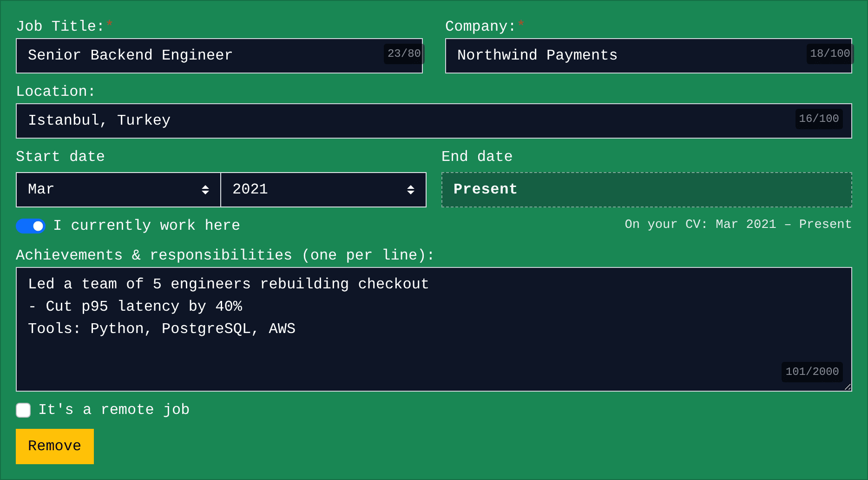This screenshot has height=480, width=868.
Task: Focus the Job Title input field
Action: click(x=219, y=56)
